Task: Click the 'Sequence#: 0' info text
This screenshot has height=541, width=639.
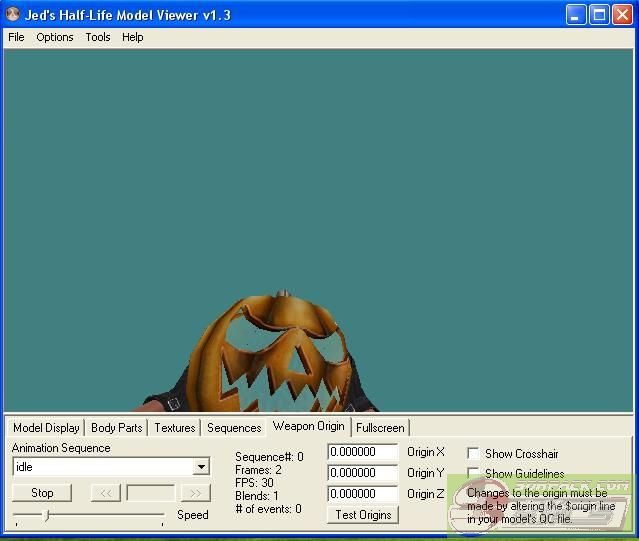Action: tap(269, 457)
